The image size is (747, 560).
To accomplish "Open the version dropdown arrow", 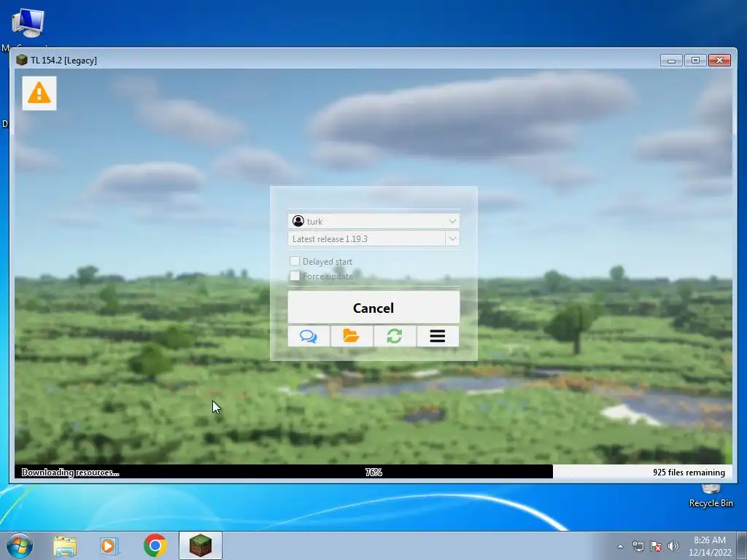I will pos(452,238).
